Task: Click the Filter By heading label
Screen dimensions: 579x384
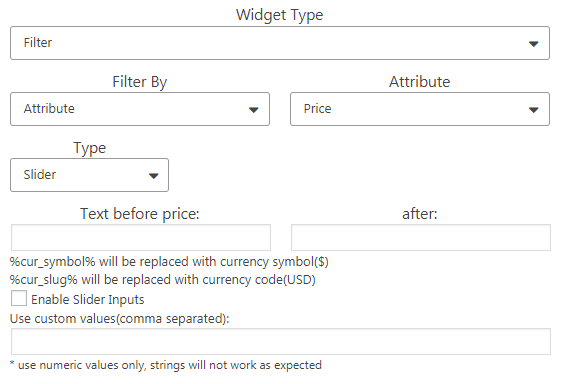Action: [140, 82]
